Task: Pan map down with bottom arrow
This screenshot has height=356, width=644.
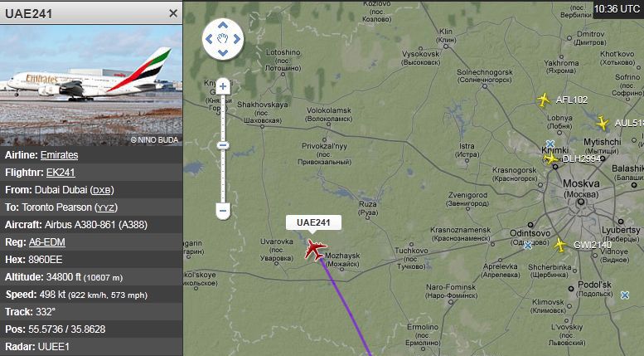Action: tap(223, 52)
